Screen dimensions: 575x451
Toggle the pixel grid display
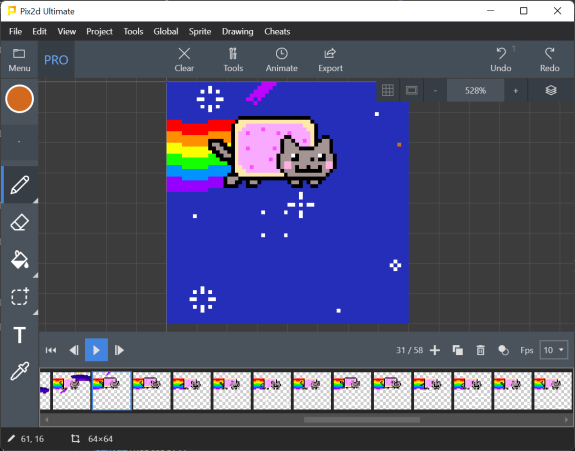tap(388, 90)
